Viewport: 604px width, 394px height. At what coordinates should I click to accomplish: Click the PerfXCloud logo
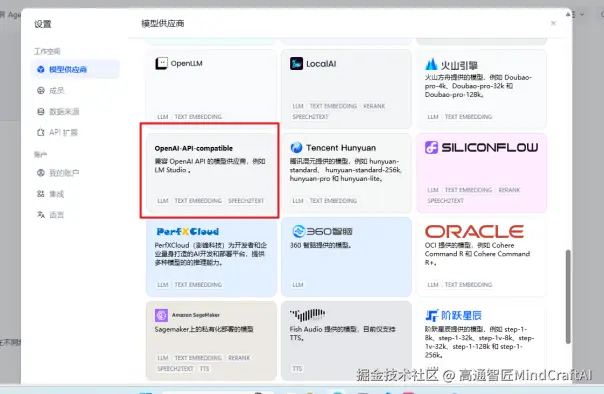[x=187, y=231]
